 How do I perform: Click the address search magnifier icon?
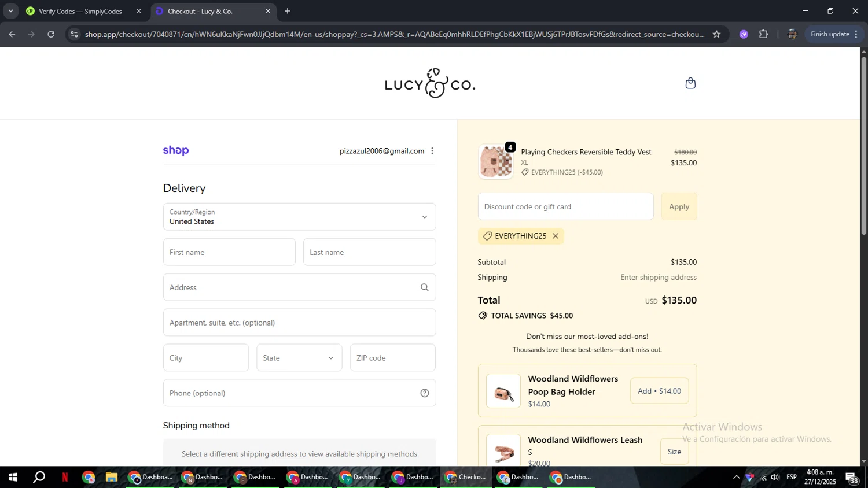(424, 287)
